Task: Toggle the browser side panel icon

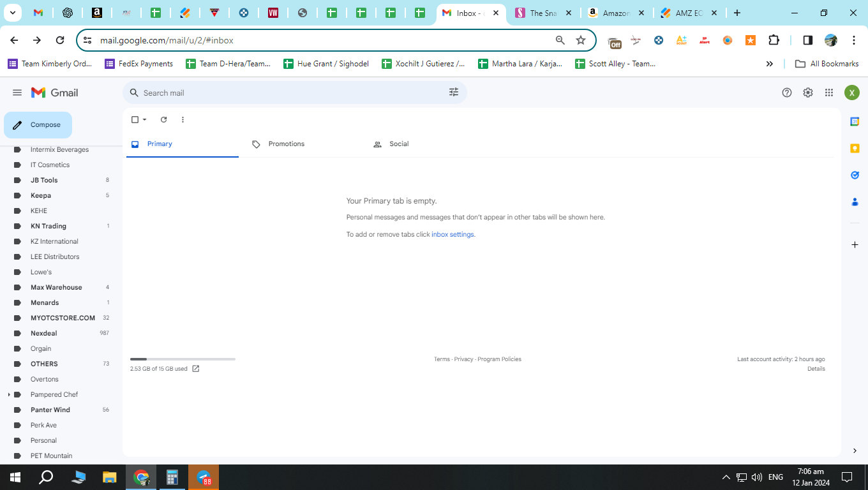Action: pos(808,40)
